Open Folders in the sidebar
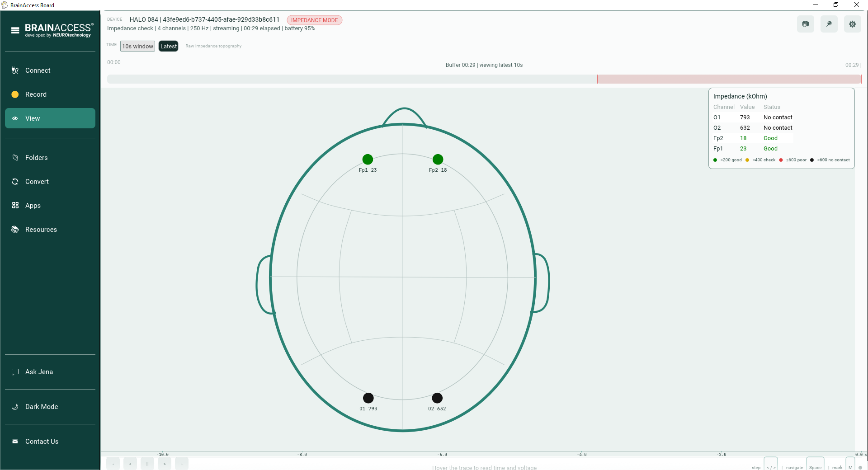This screenshot has width=868, height=470. click(50, 158)
